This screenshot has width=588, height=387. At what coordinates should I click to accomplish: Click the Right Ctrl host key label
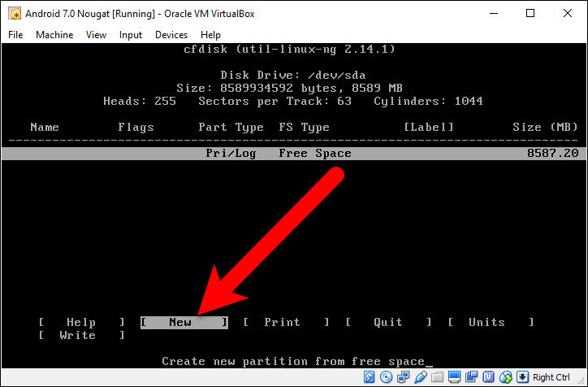(551, 377)
